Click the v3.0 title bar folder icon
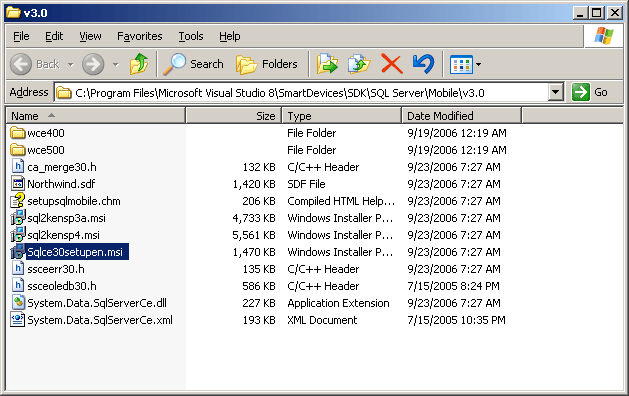629x396 pixels. (x=13, y=12)
